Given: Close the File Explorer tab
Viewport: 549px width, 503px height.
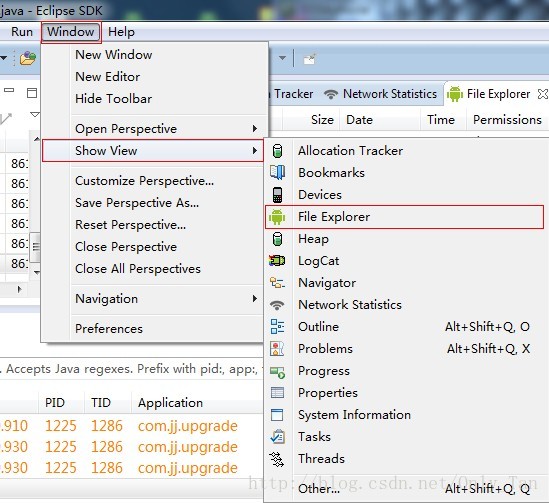Looking at the screenshot, I should [542, 94].
